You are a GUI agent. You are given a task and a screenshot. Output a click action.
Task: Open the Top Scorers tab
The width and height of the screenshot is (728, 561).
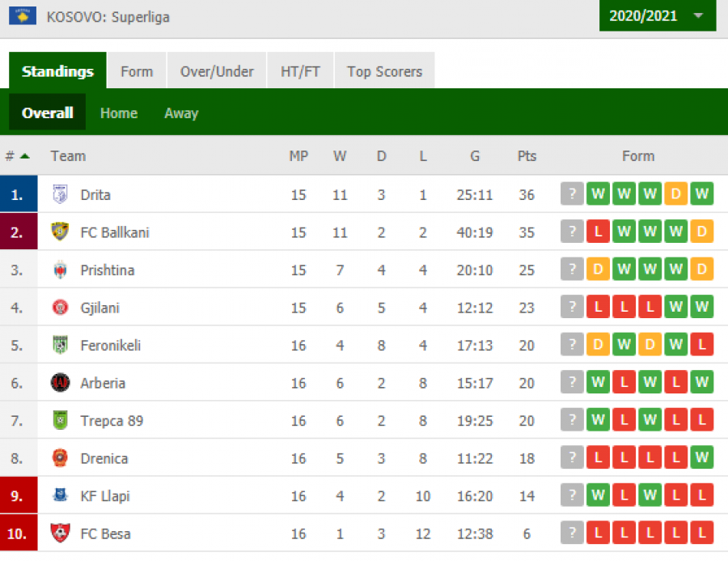pos(384,71)
